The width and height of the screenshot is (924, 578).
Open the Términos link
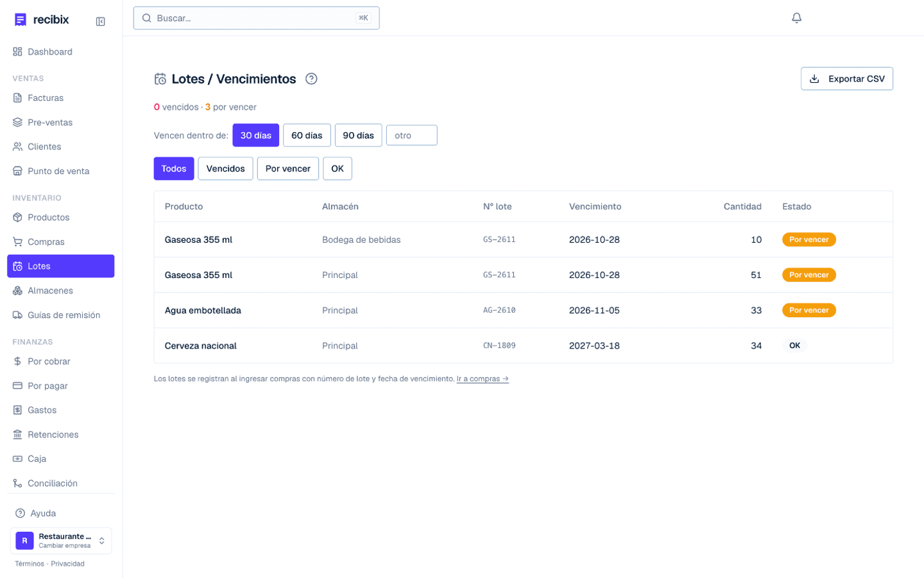[30, 564]
